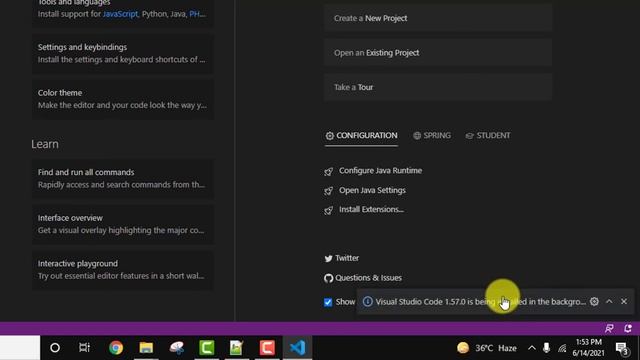The height and width of the screenshot is (360, 640).
Task: Open Questions & Issues link
Action: coord(368,278)
